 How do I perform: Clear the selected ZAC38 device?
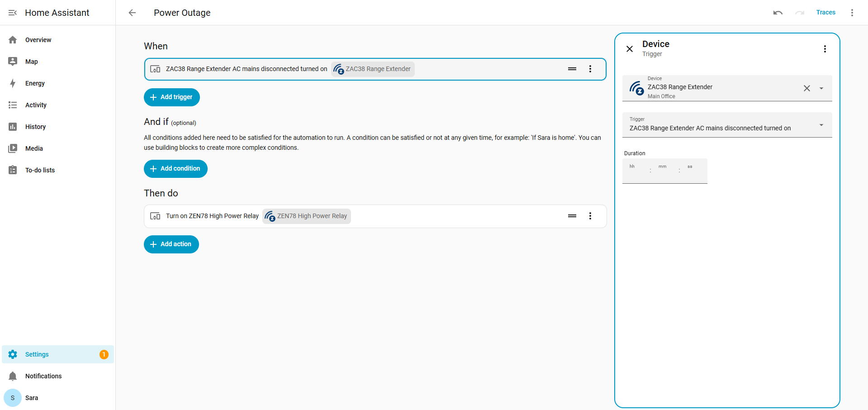[807, 88]
